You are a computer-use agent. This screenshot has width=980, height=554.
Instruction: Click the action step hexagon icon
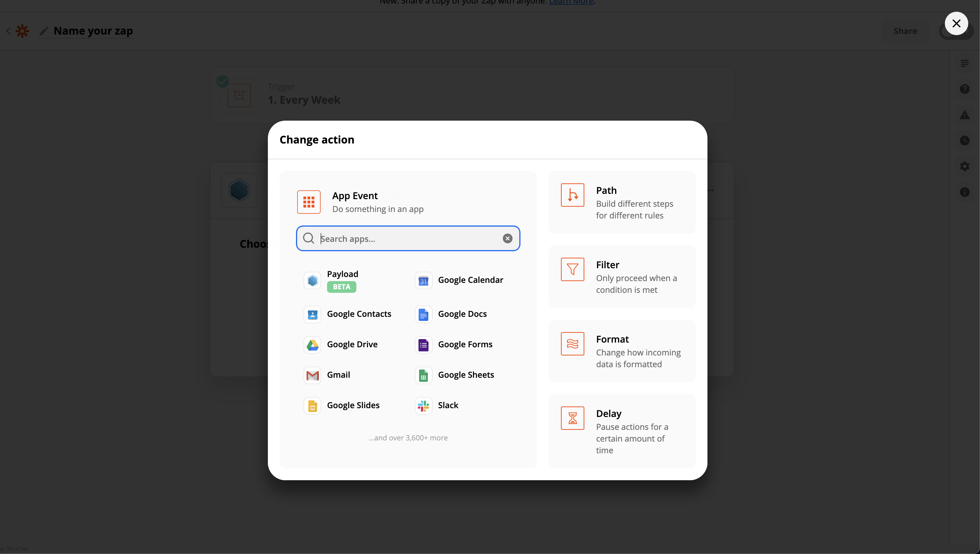tap(239, 190)
